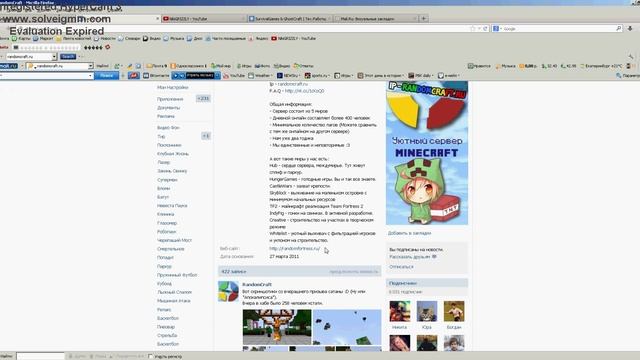The width and height of the screenshot is (640, 360).
Task: Switch to MAGRIS51? - YouTube tab
Action: (203, 18)
